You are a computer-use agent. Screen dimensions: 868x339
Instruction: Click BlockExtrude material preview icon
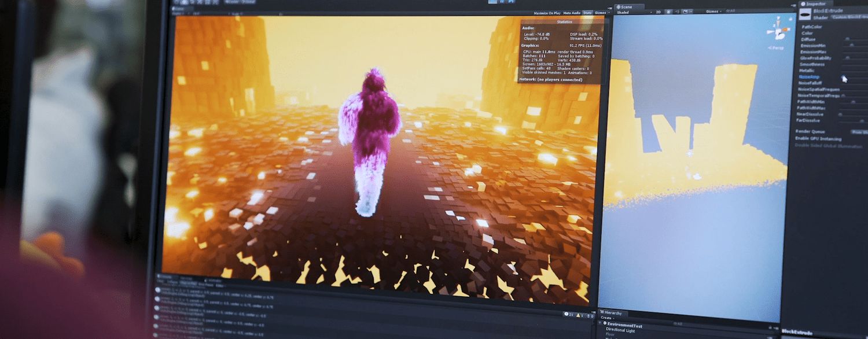805,14
